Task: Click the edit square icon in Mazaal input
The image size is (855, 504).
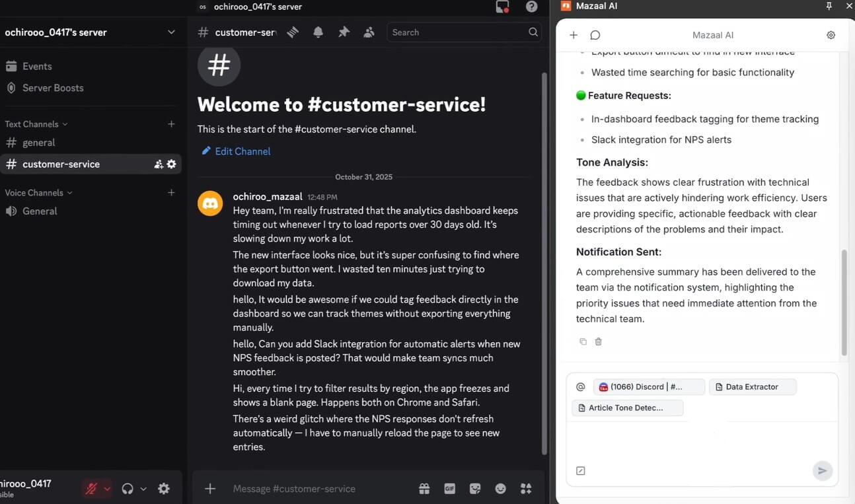Action: click(x=581, y=471)
